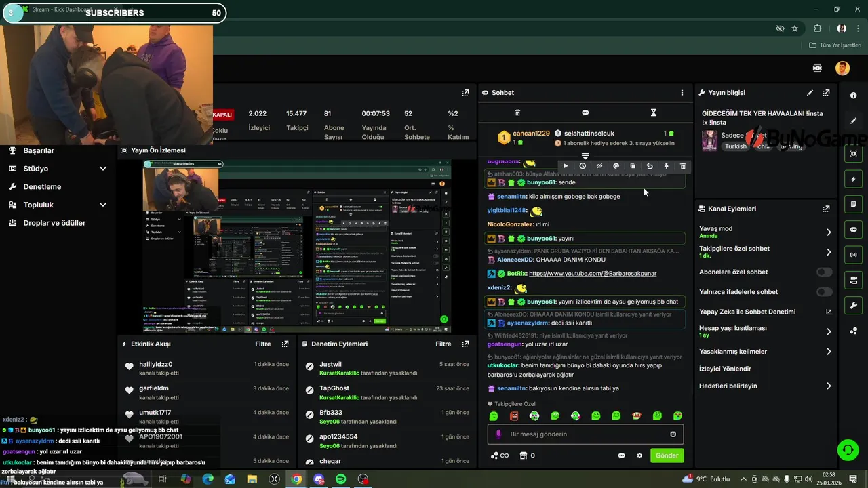Click the wrench icon in right rail
Viewport: 868px width, 488px height.
[853, 306]
